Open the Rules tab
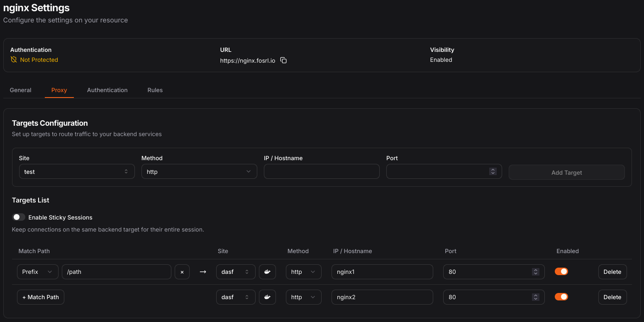The image size is (644, 322). coord(155,90)
